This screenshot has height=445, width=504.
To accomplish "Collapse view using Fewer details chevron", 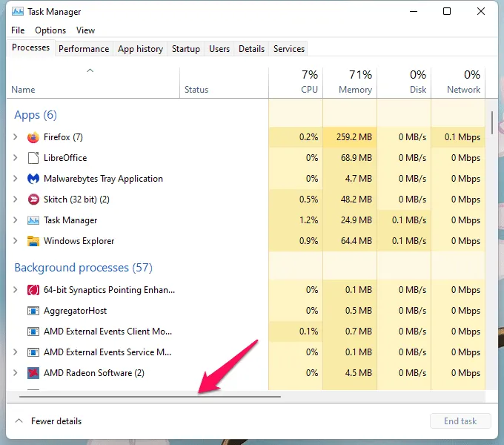I will click(x=19, y=421).
